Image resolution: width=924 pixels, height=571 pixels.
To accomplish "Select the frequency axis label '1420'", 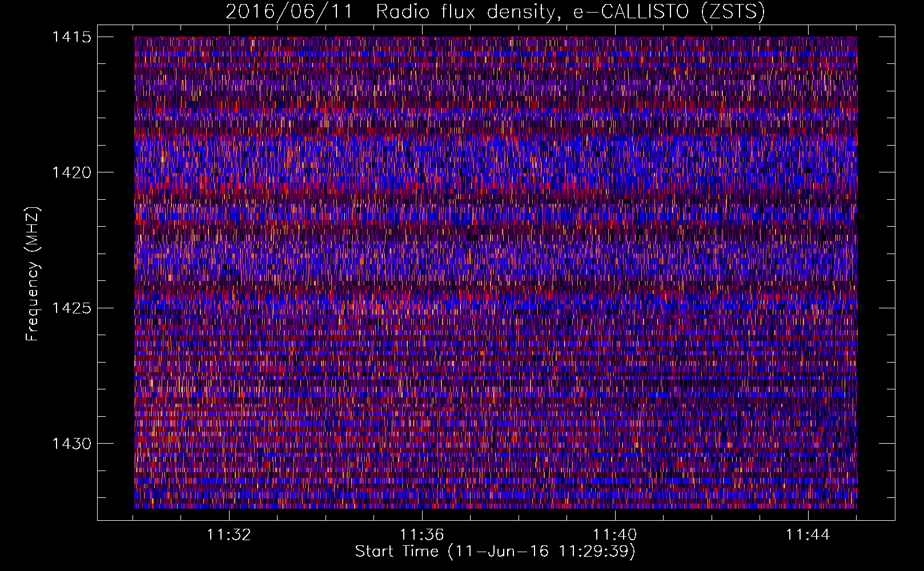I will coord(71,172).
